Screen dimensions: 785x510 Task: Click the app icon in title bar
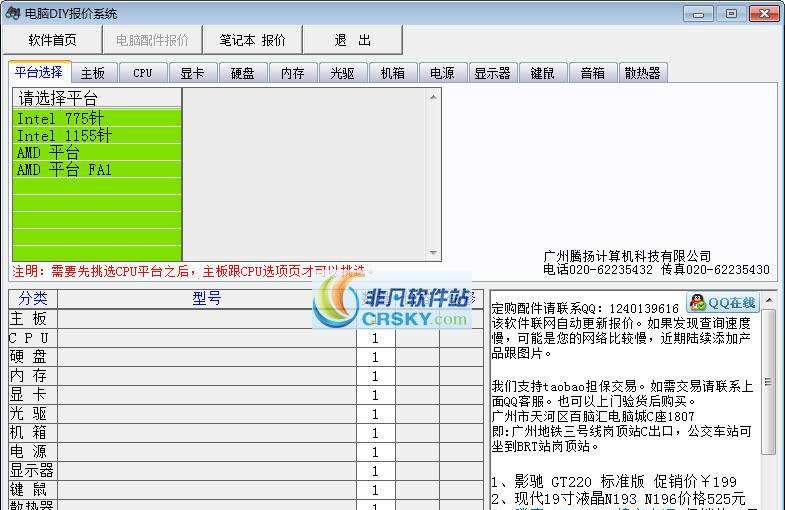(12, 13)
